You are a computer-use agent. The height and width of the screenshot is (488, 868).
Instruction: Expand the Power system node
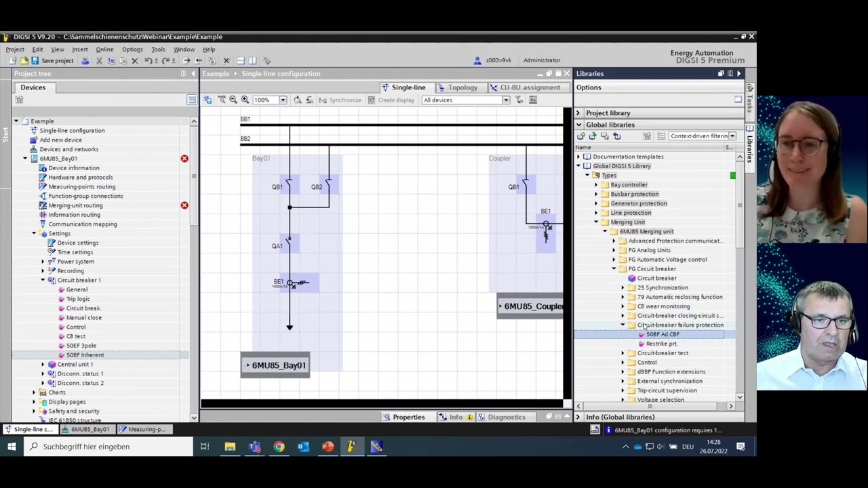pyautogui.click(x=43, y=262)
